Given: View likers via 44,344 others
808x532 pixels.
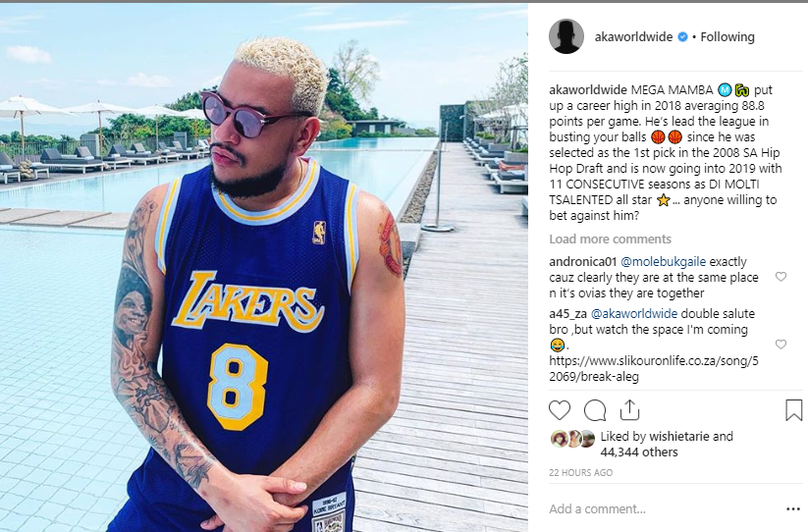Looking at the screenshot, I should [x=639, y=452].
